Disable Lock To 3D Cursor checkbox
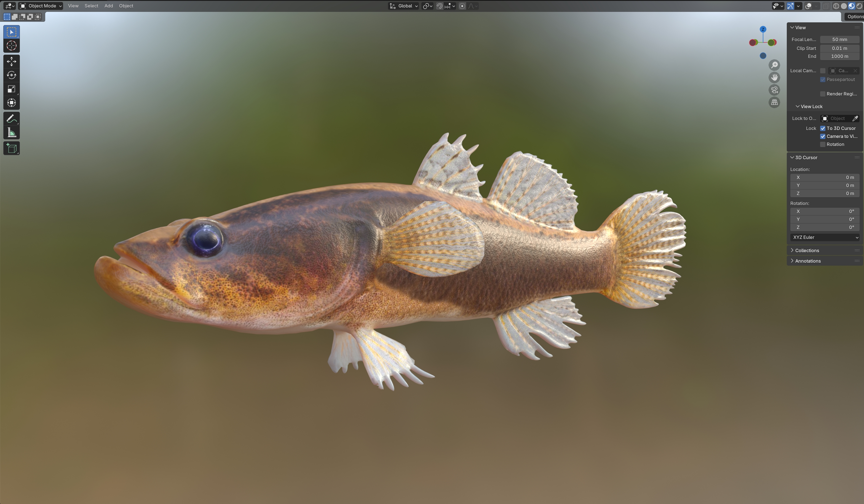864x504 pixels. 823,128
